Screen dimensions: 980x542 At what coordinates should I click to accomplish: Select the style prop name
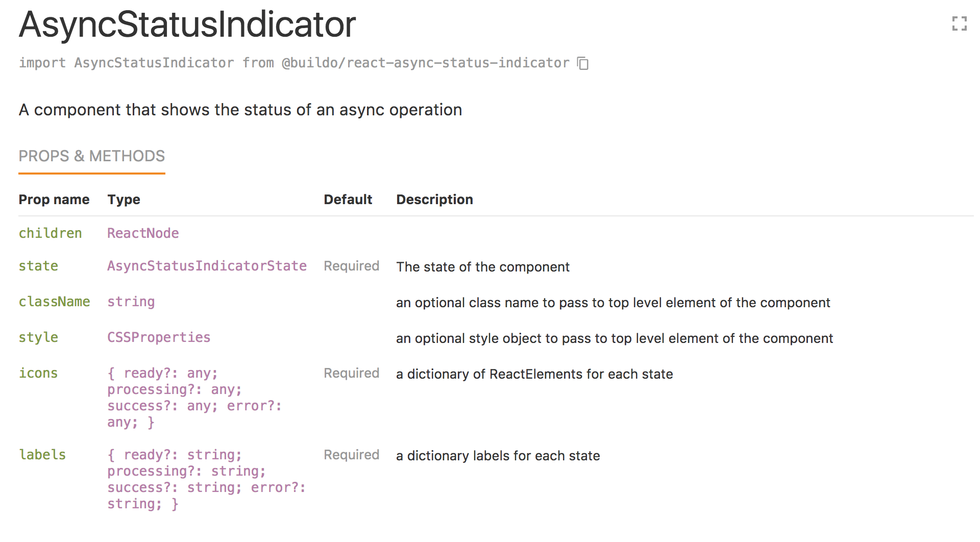point(38,337)
